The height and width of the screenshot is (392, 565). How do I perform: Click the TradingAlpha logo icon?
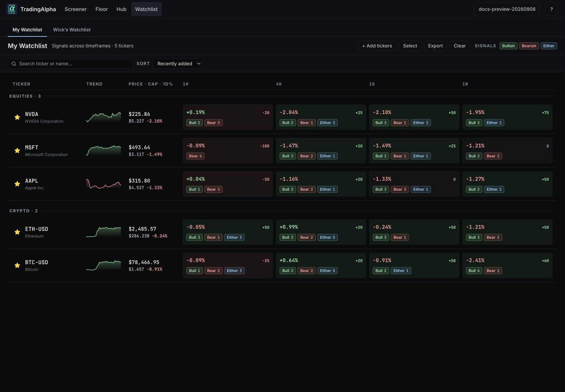point(12,9)
